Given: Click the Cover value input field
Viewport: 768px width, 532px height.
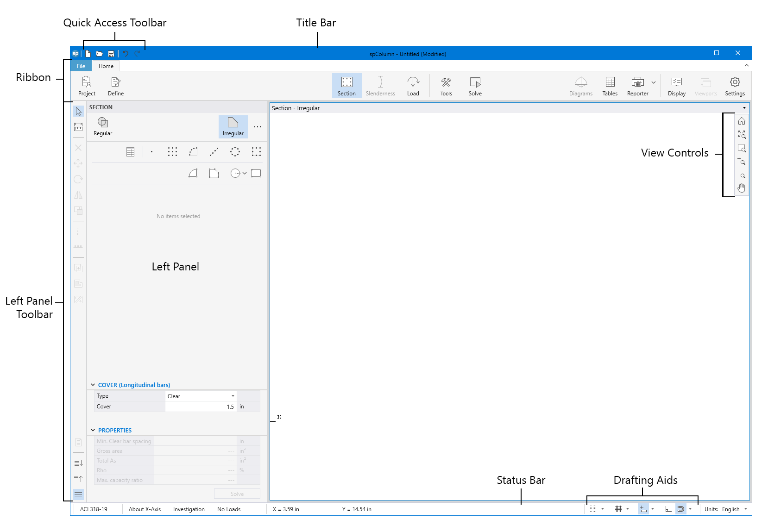Looking at the screenshot, I should (x=201, y=407).
